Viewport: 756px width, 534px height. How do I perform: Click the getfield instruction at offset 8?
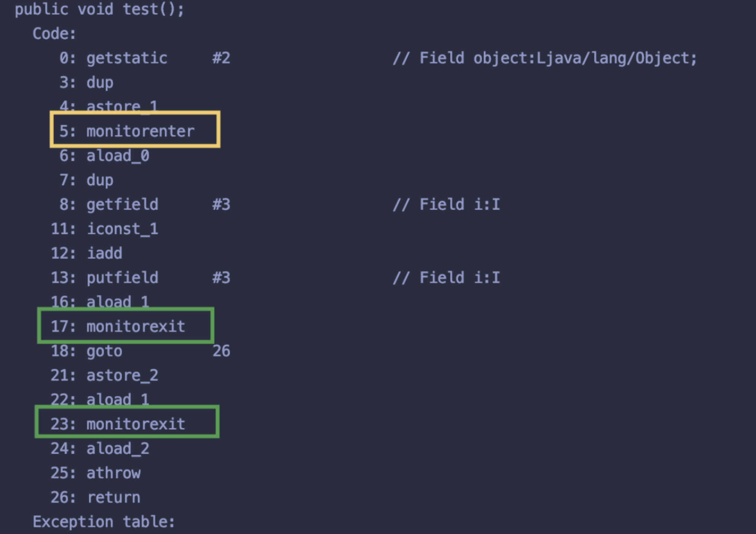pos(122,204)
